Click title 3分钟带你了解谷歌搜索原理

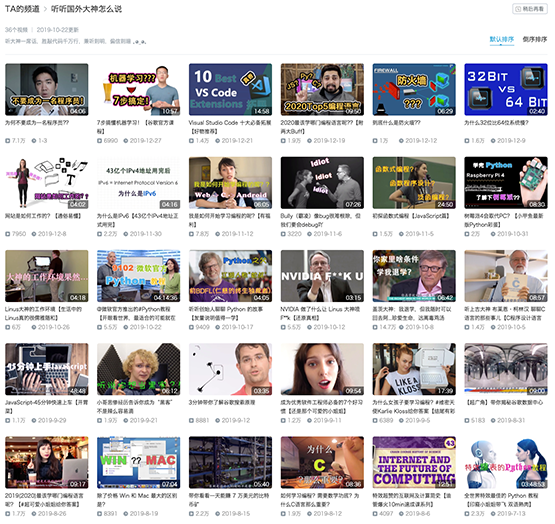222,403
